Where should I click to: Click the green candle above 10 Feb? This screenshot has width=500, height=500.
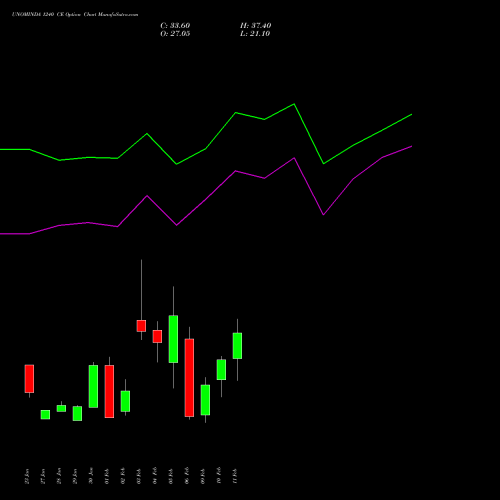coord(221,369)
